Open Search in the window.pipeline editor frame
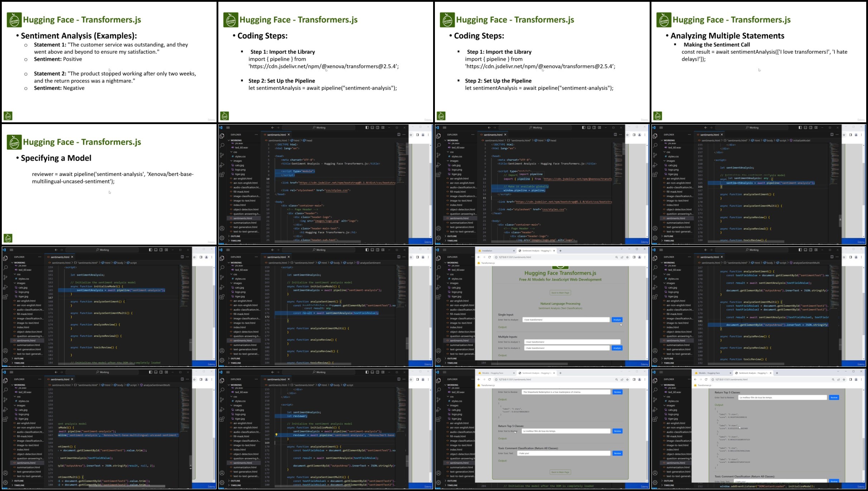The width and height of the screenshot is (868, 491). [438, 145]
